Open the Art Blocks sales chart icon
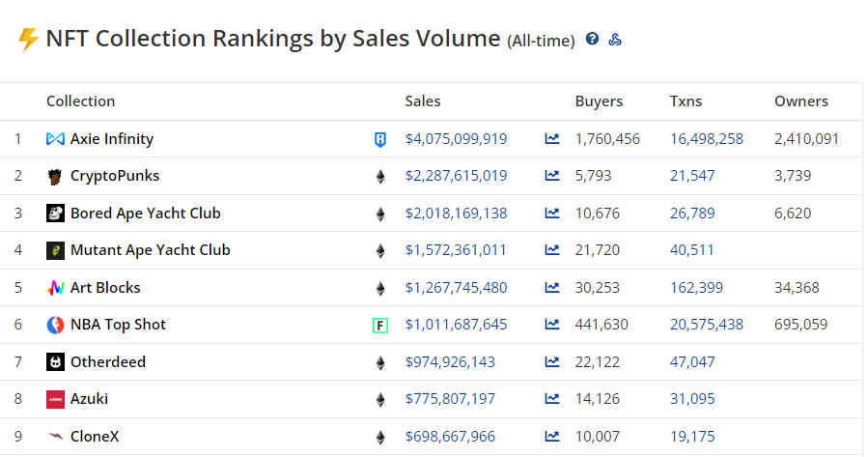This screenshot has width=868, height=457. 552,288
